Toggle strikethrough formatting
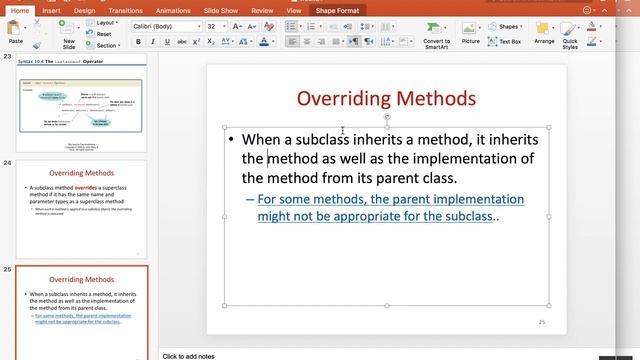 click(x=182, y=42)
